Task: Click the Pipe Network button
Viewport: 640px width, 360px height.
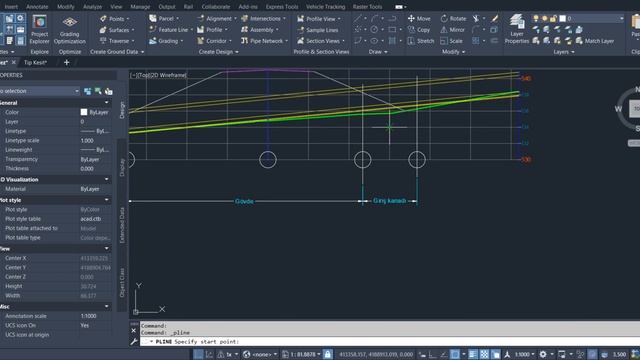Action: pyautogui.click(x=264, y=41)
